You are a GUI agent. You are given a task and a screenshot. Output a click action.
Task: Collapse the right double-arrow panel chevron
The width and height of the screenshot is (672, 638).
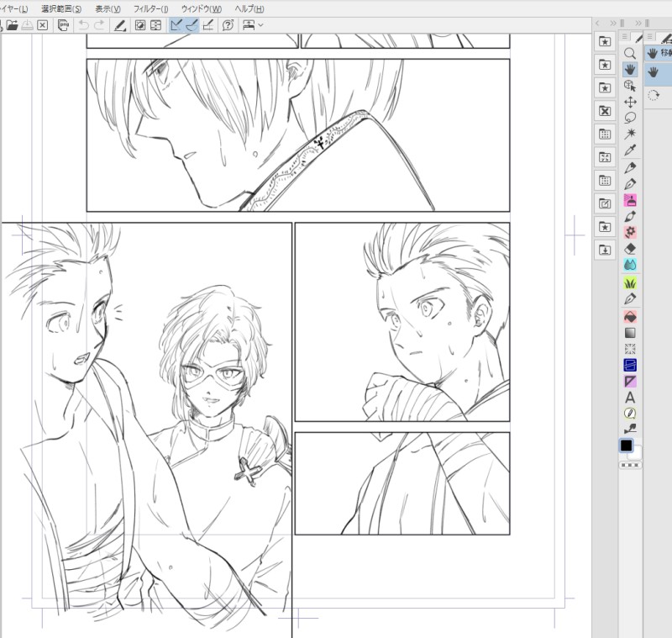coord(638,24)
